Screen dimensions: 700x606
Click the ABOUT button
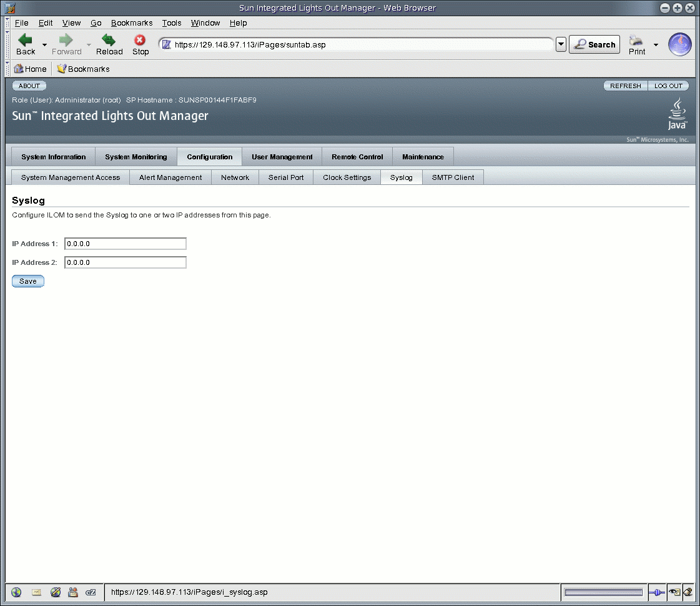[x=29, y=86]
